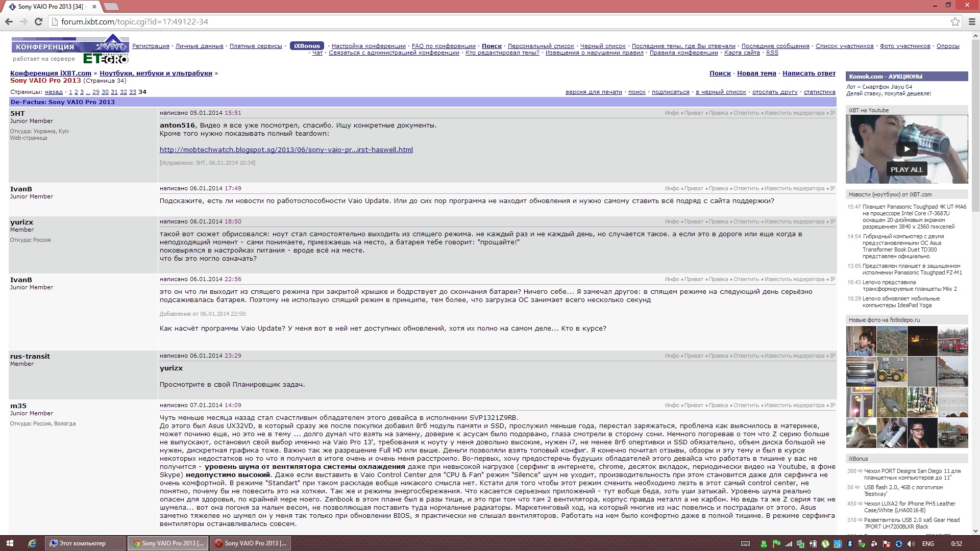Open версия для печати link
The image size is (980, 551).
(x=594, y=92)
